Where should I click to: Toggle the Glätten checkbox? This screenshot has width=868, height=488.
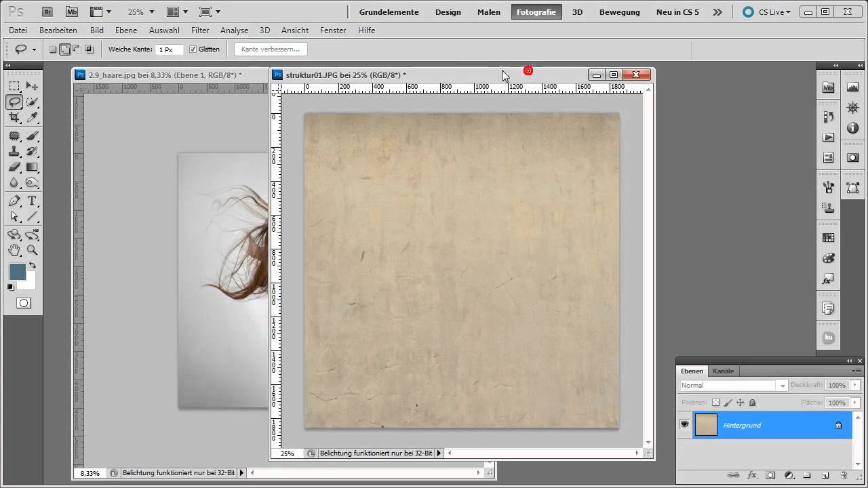[193, 49]
